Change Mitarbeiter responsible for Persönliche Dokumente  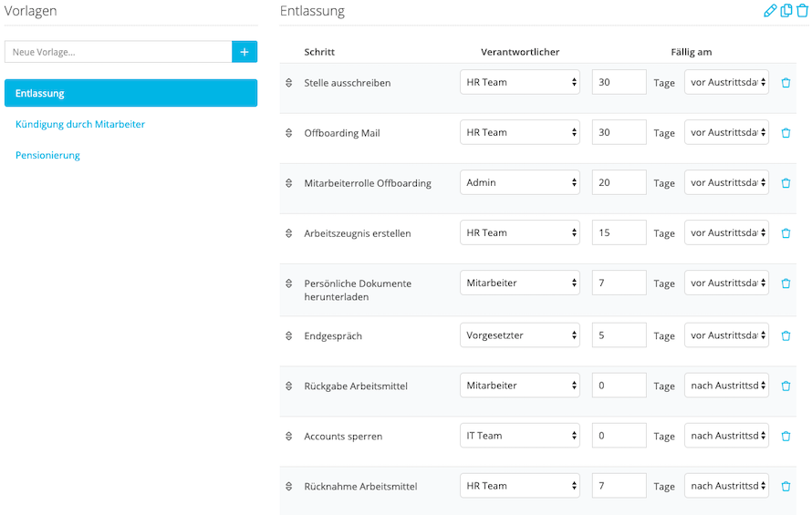[520, 283]
